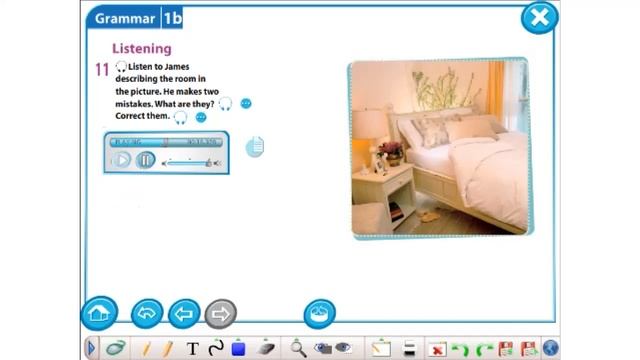Select the thin yellow pen tool
Viewport: 640px width, 360px height.
tap(146, 349)
